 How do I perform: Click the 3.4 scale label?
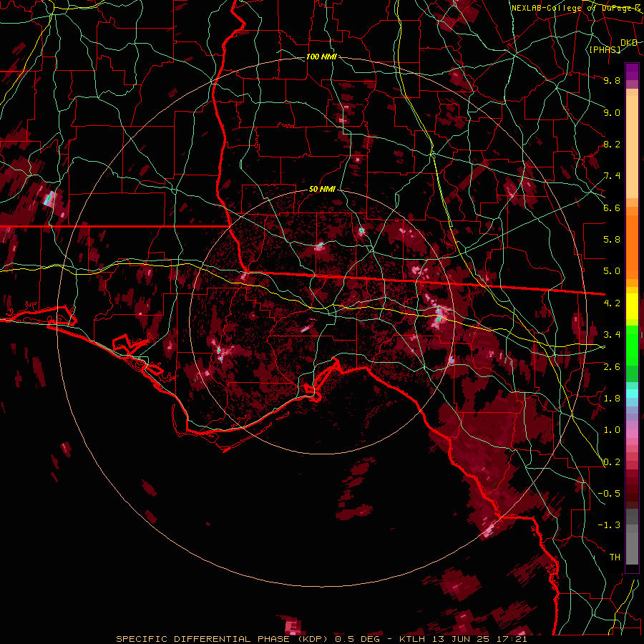coord(612,335)
